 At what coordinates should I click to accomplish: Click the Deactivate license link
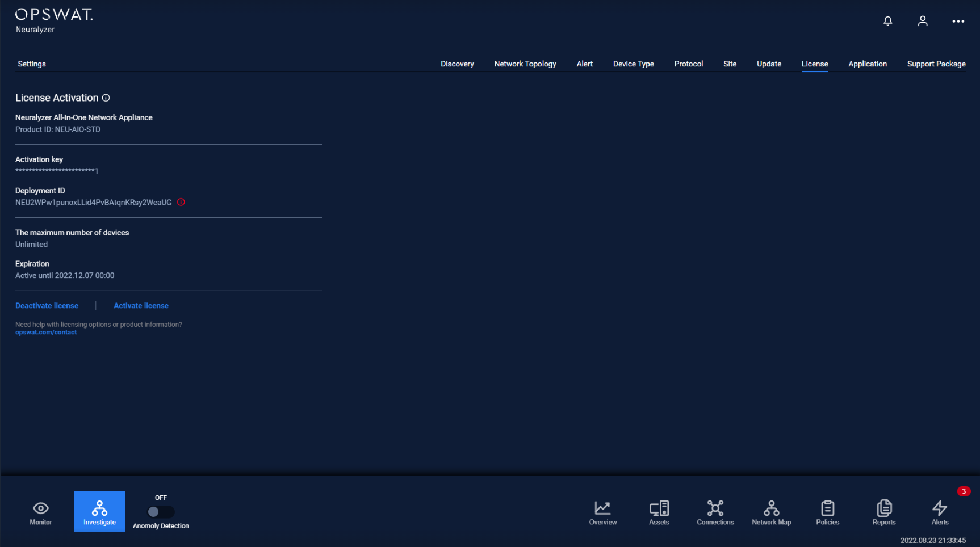coord(47,306)
